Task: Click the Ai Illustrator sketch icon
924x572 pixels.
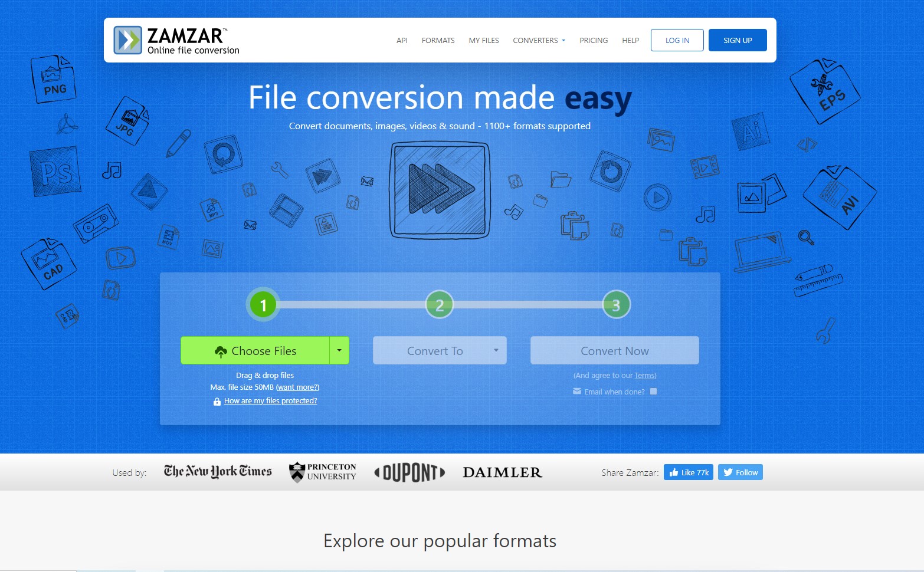Action: point(751,132)
